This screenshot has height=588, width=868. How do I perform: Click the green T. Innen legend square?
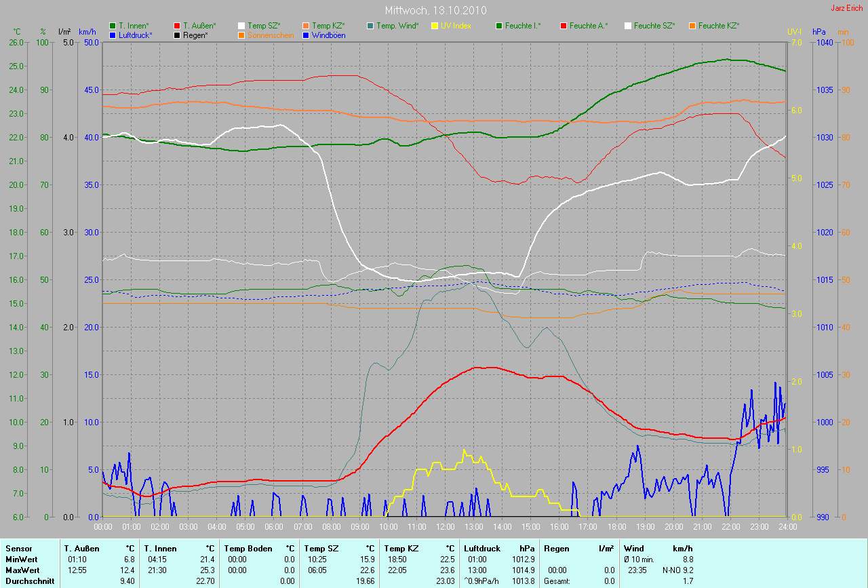click(113, 26)
